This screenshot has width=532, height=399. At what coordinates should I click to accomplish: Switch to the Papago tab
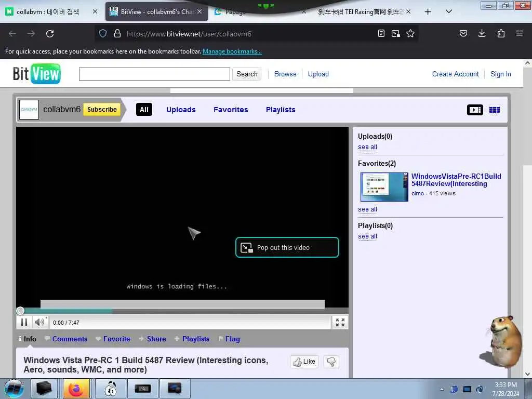click(234, 12)
